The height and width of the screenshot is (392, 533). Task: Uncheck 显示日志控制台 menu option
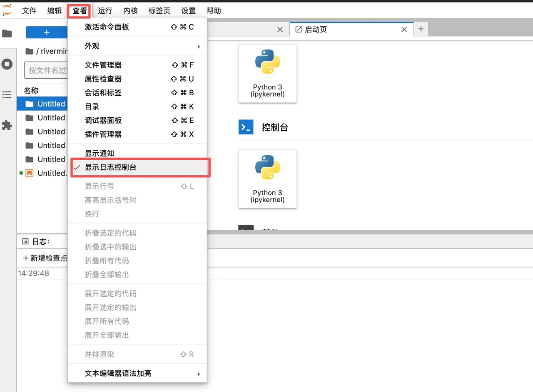coord(111,167)
